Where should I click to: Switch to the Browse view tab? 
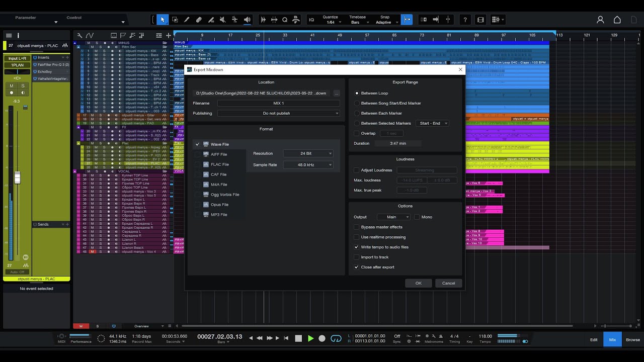(x=633, y=339)
